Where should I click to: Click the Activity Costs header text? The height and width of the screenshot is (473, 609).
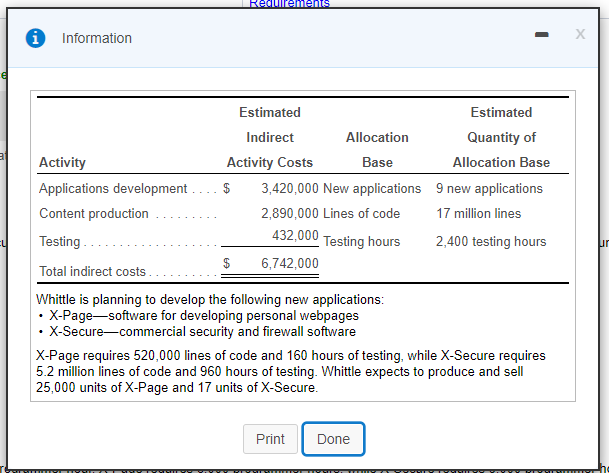[x=270, y=162]
